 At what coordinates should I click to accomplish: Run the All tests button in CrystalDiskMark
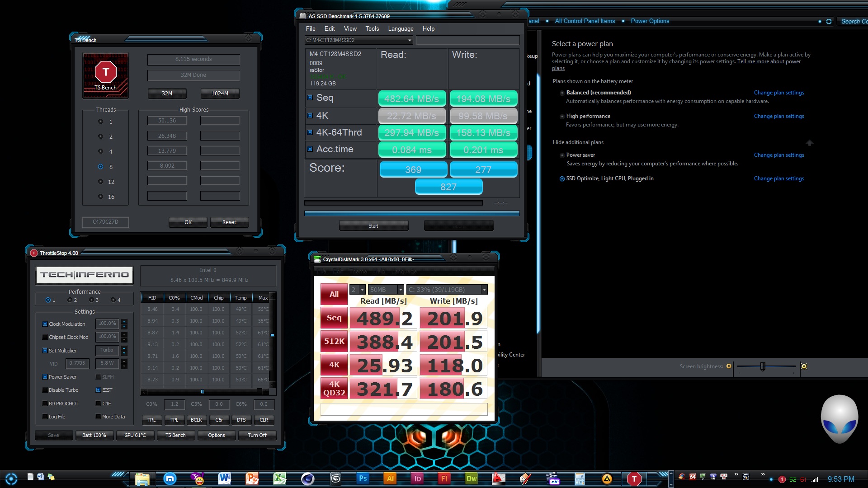point(334,294)
